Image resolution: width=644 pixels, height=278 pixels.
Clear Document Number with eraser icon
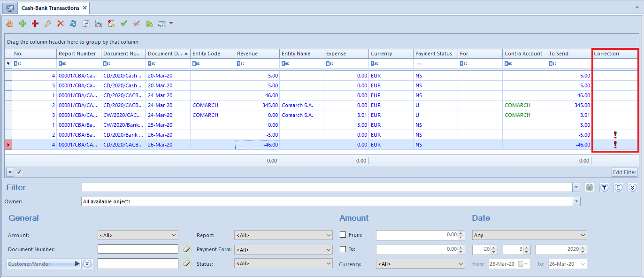click(x=186, y=249)
